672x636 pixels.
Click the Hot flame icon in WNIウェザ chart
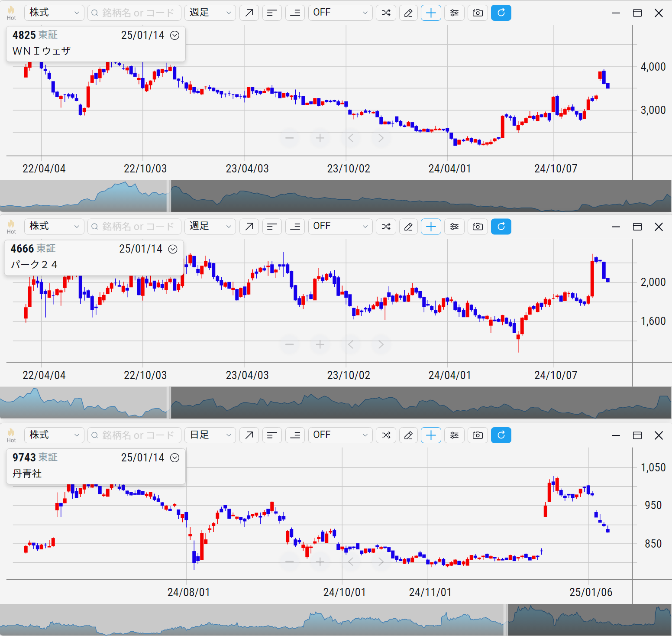[11, 13]
